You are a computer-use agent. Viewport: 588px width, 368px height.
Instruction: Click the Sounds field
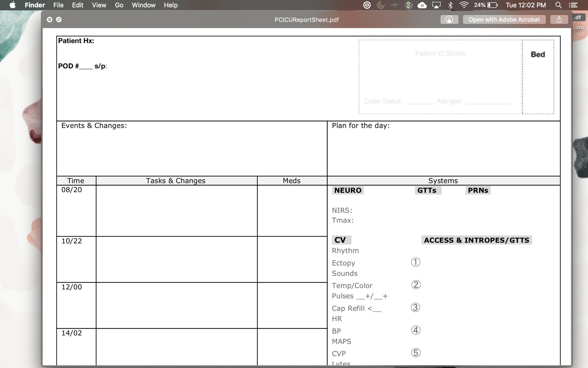pos(345,273)
